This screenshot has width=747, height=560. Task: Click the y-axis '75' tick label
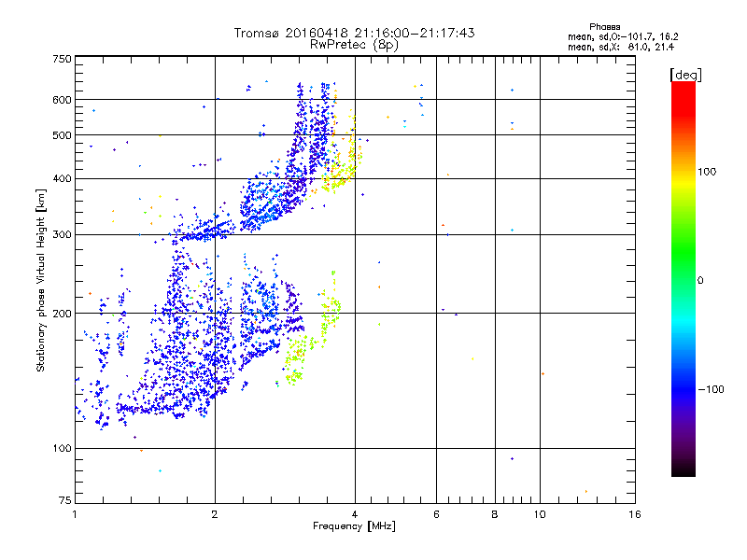(64, 500)
